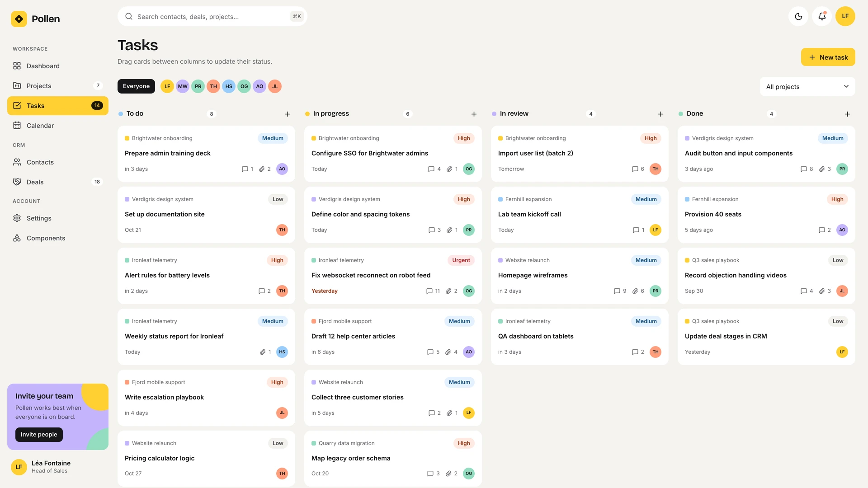Viewport: 868px width, 488px height.
Task: Open the QA dashboard on tablets card
Action: [580, 337]
